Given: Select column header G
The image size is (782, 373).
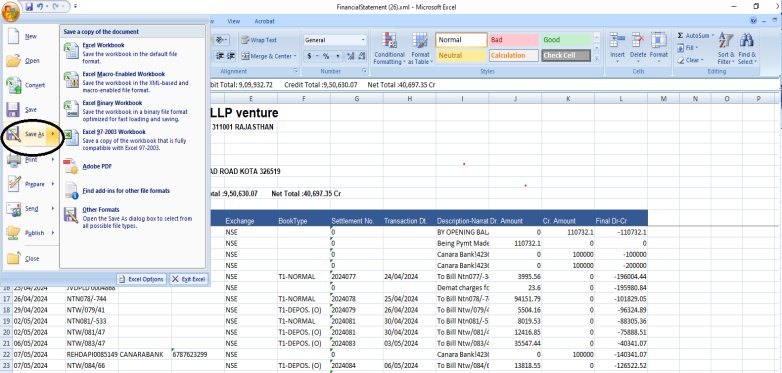Looking at the screenshot, I should pyautogui.click(x=356, y=99).
